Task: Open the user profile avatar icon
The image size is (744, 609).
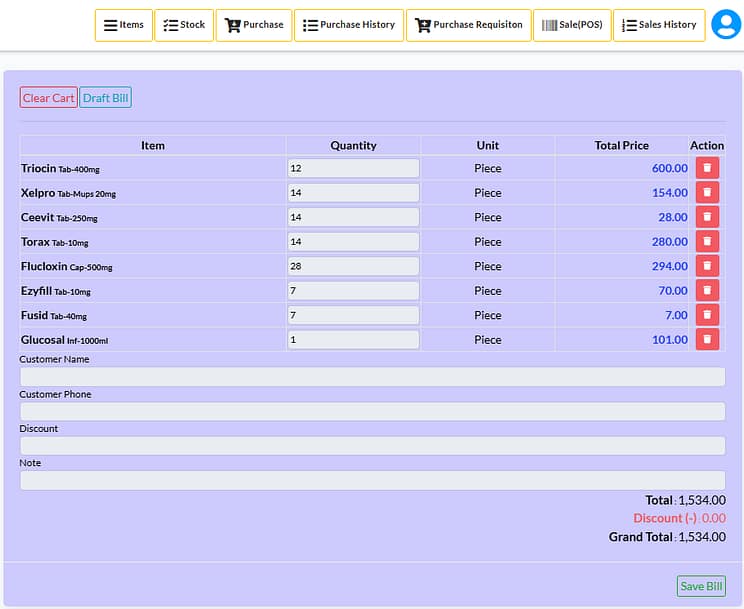Action: coord(725,24)
